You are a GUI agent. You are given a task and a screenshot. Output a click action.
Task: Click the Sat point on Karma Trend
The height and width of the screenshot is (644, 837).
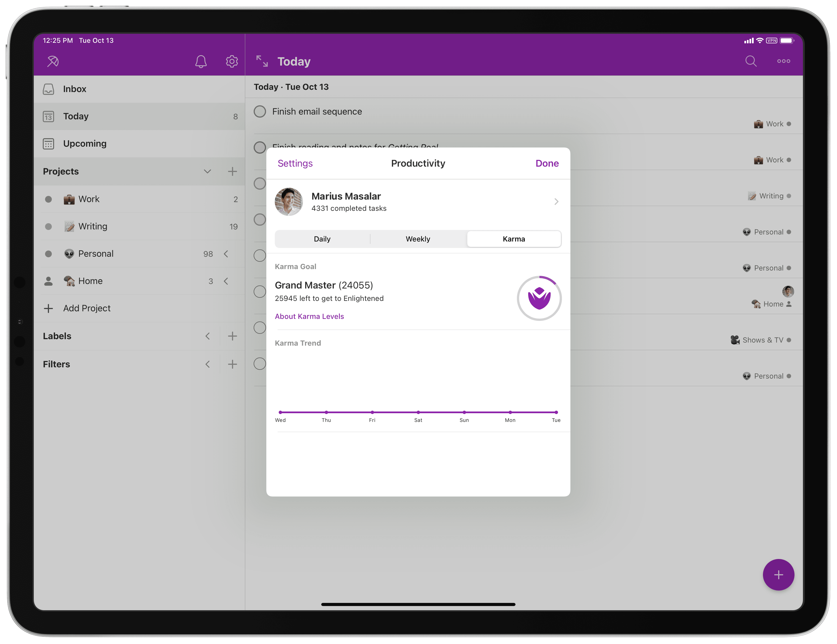tap(418, 412)
